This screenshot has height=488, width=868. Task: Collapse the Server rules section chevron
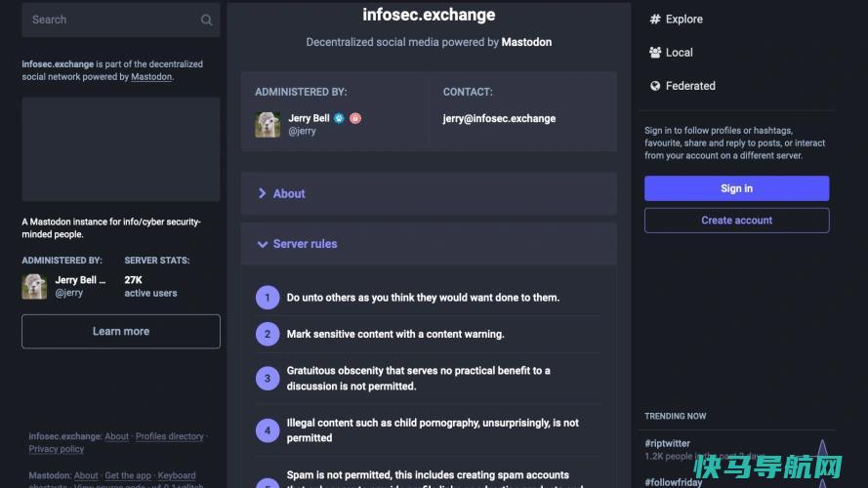[x=263, y=244]
